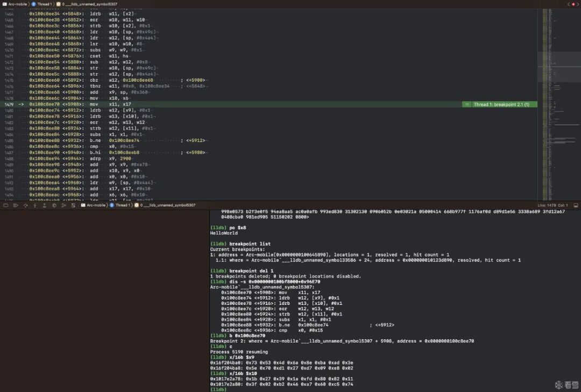Toggle breakpoint on line 1479 gutter
This screenshot has height=392, width=581.
[9, 104]
